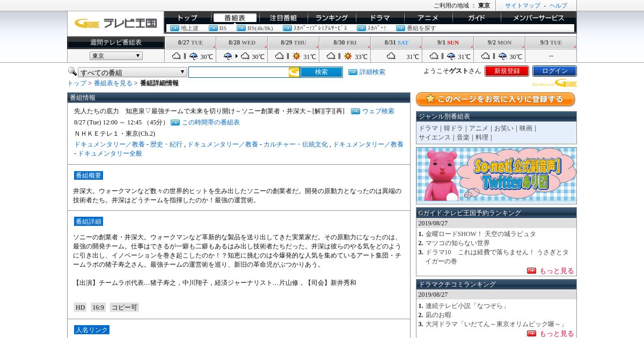
Task: Click the star icon on favorites button
Action: (430, 99)
